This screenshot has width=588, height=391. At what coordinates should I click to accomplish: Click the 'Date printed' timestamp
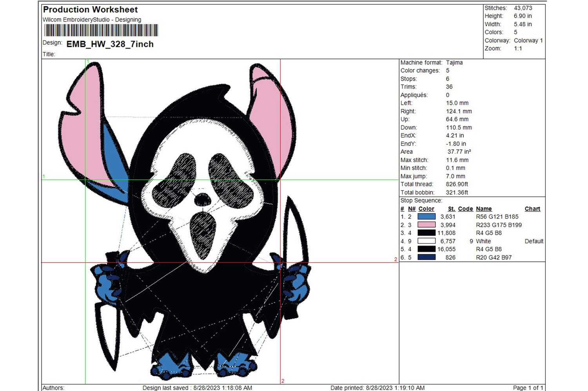(377, 388)
